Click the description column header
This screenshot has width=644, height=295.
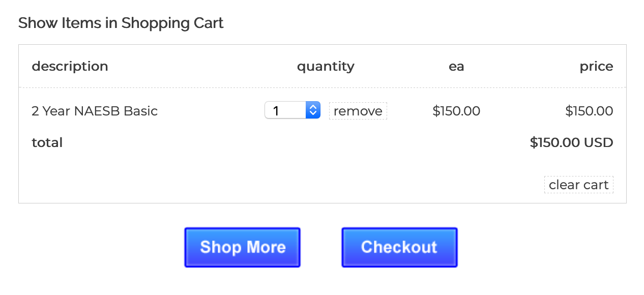70,66
